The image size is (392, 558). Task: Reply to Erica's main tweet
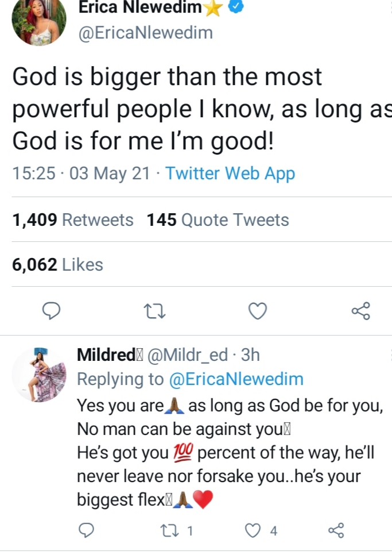pyautogui.click(x=52, y=311)
